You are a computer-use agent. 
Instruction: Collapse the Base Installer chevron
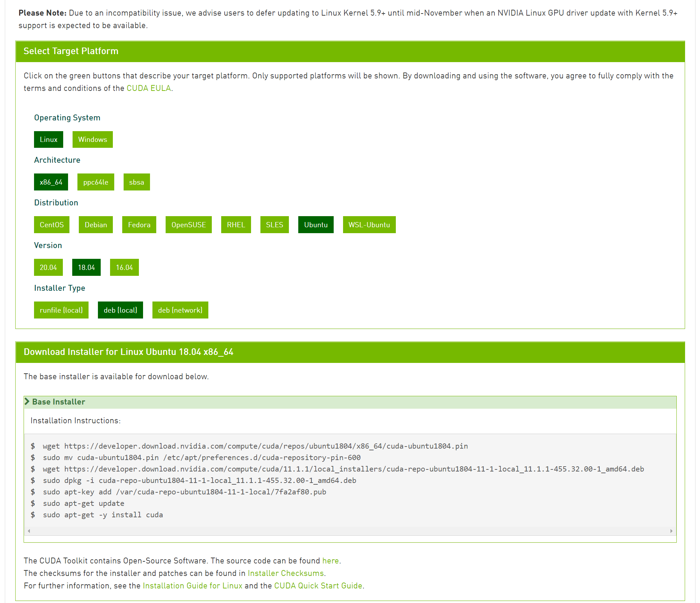27,401
